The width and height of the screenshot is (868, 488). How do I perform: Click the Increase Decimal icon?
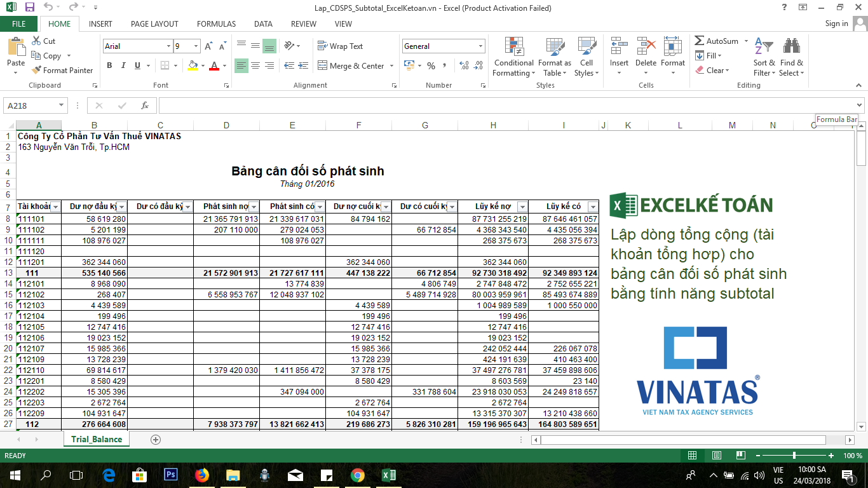coord(463,65)
